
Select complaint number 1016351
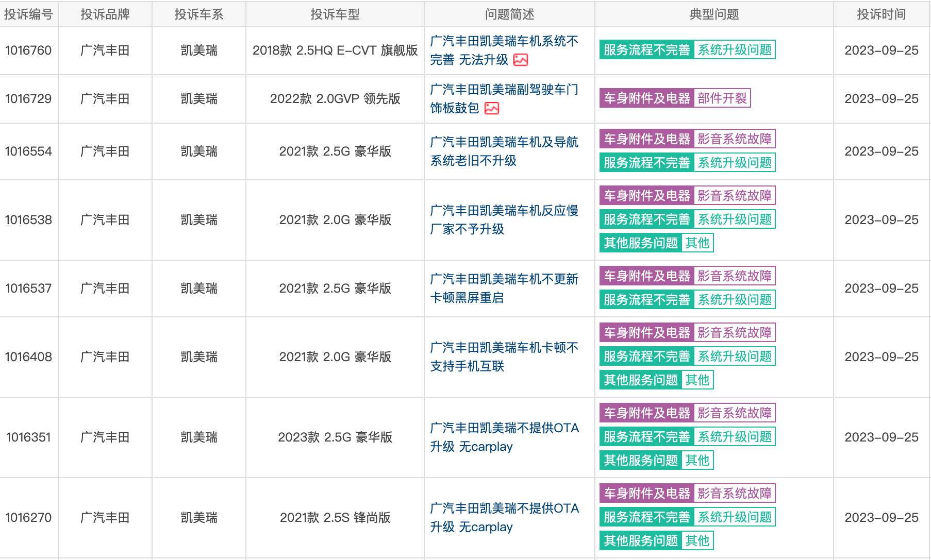tap(29, 437)
